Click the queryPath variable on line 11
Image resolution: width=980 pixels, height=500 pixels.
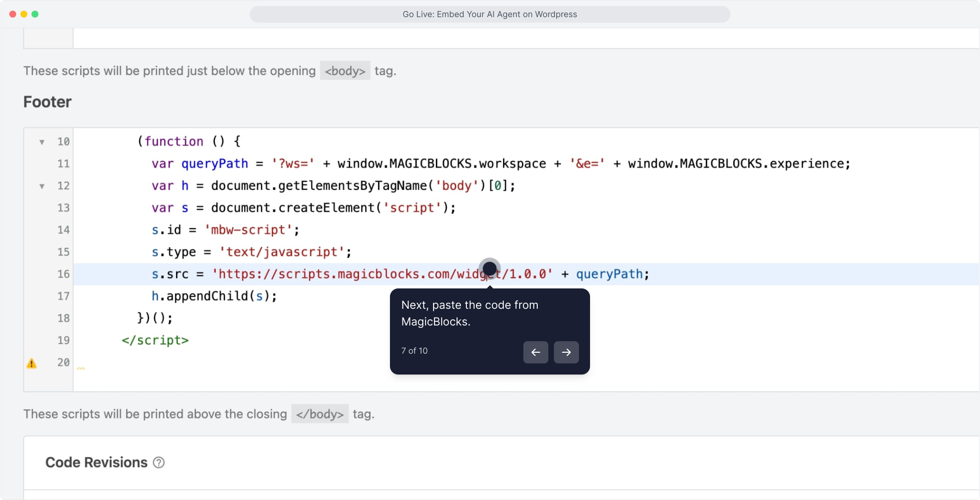pyautogui.click(x=214, y=164)
